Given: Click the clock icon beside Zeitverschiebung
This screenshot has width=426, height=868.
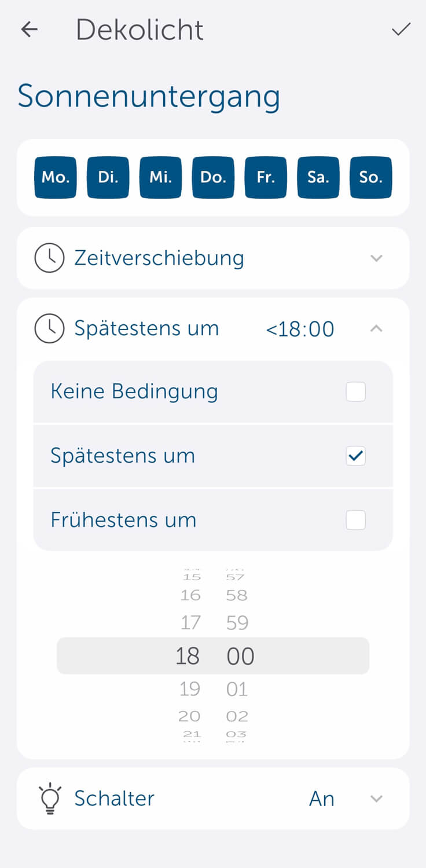Looking at the screenshot, I should pyautogui.click(x=49, y=258).
